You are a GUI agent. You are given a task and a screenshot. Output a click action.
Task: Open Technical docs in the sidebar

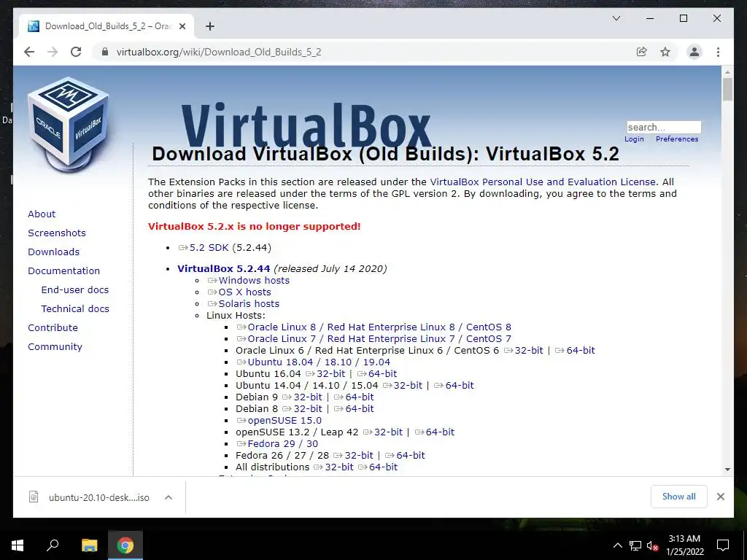tap(75, 308)
